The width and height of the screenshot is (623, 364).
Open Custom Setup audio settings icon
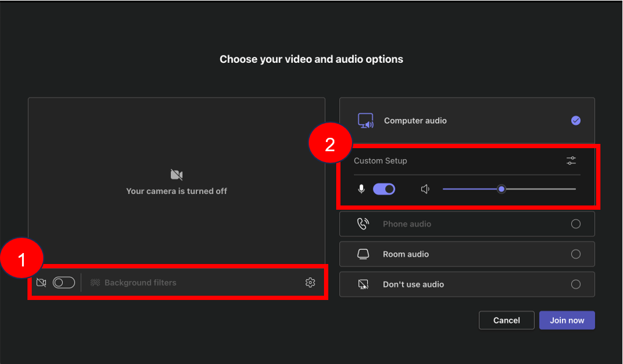click(x=571, y=161)
